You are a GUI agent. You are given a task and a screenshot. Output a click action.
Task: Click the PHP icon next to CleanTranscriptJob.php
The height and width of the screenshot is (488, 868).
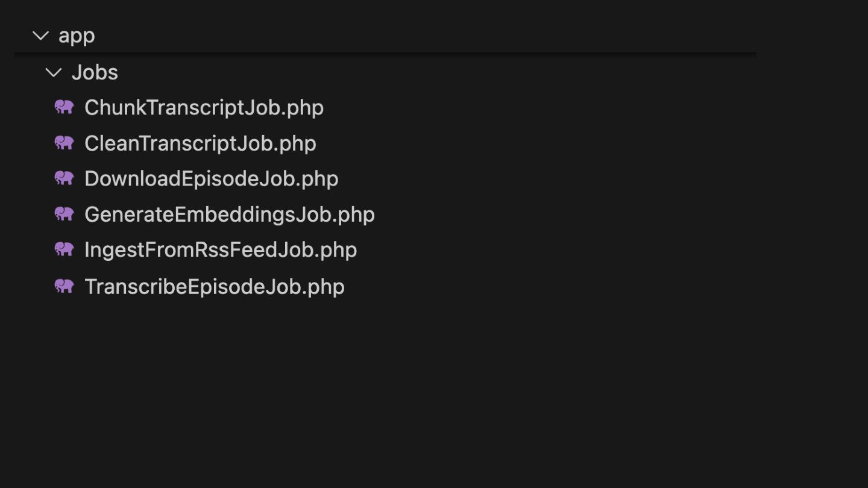point(64,143)
